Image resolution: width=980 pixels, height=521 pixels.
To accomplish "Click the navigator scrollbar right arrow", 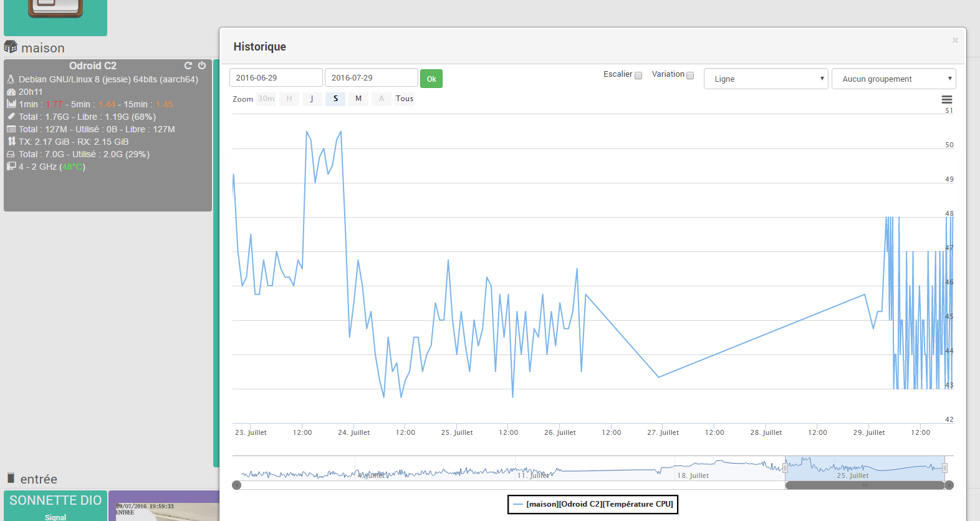I will pos(949,485).
